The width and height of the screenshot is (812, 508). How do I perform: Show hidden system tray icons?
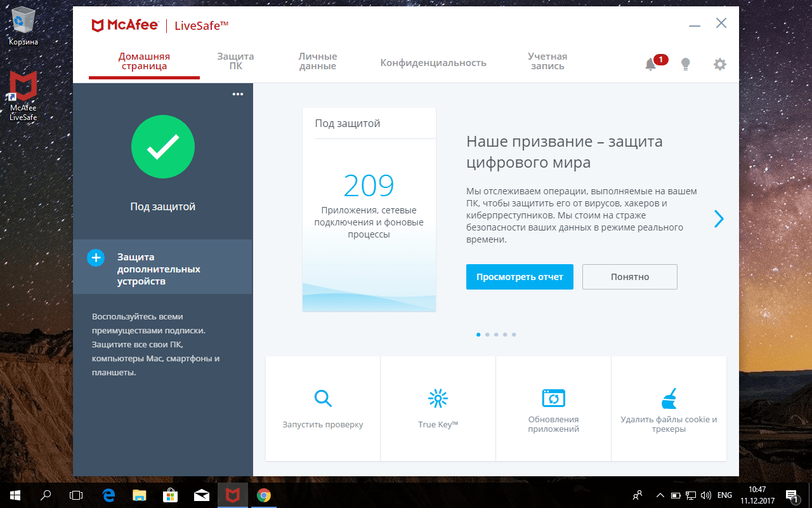pos(660,495)
